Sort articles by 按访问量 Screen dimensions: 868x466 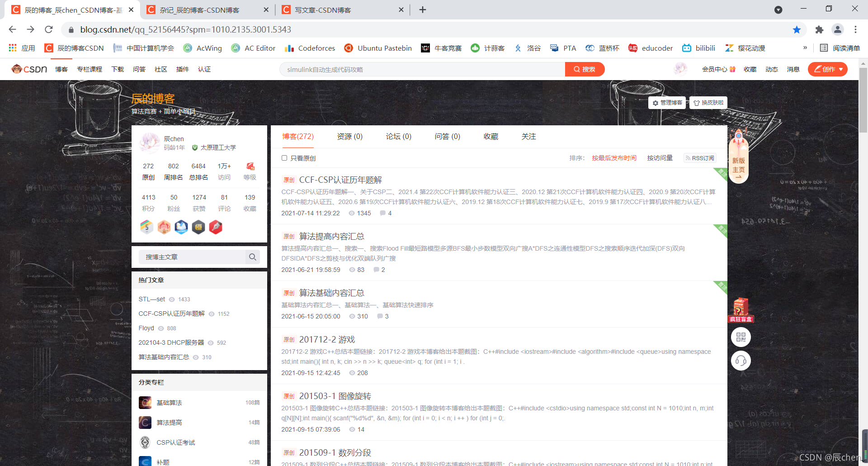[x=660, y=158]
